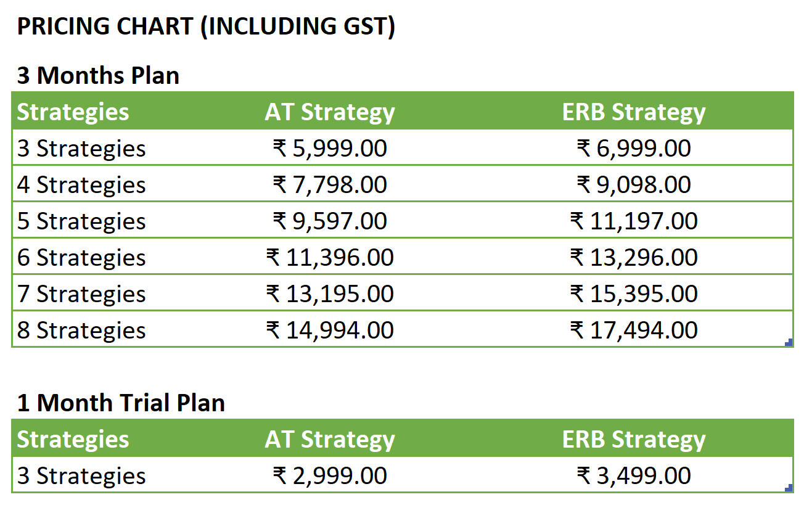Select the ₹ 15,395.00 ERB price cell
This screenshot has width=812, height=505.
[634, 294]
